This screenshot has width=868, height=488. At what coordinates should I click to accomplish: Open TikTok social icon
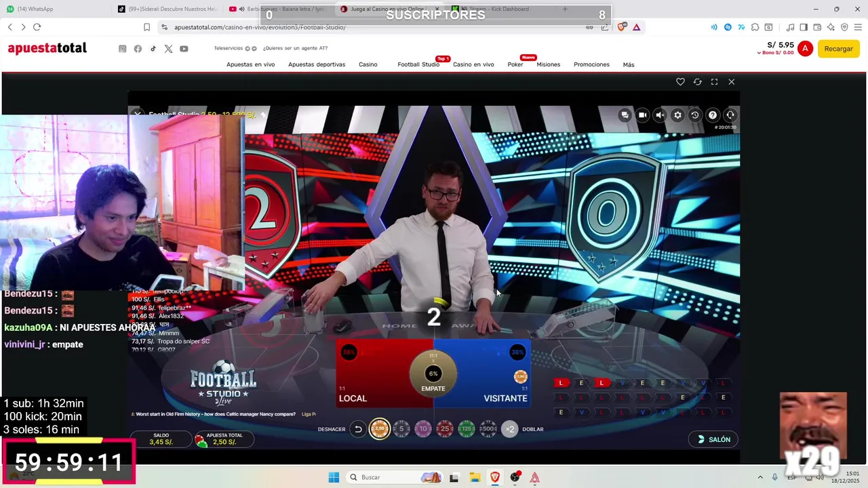[153, 49]
